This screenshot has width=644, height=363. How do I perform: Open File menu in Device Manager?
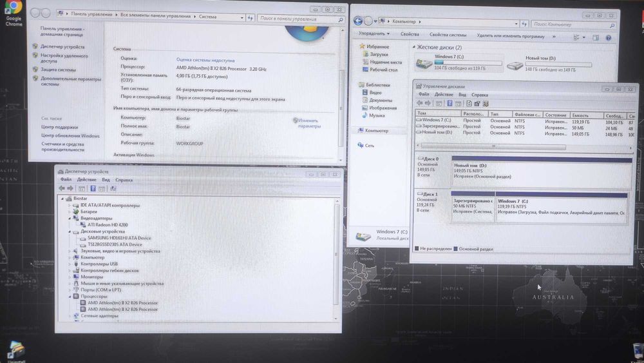click(x=66, y=180)
